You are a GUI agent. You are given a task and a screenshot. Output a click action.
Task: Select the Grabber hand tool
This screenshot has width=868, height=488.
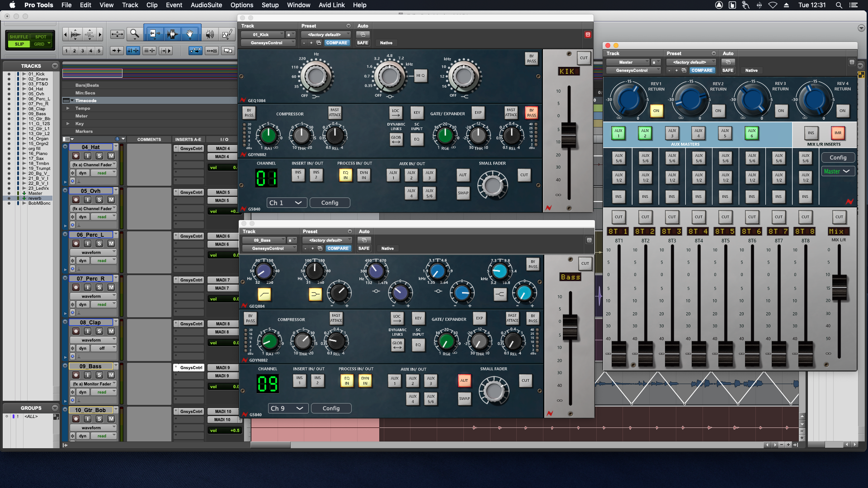[190, 34]
